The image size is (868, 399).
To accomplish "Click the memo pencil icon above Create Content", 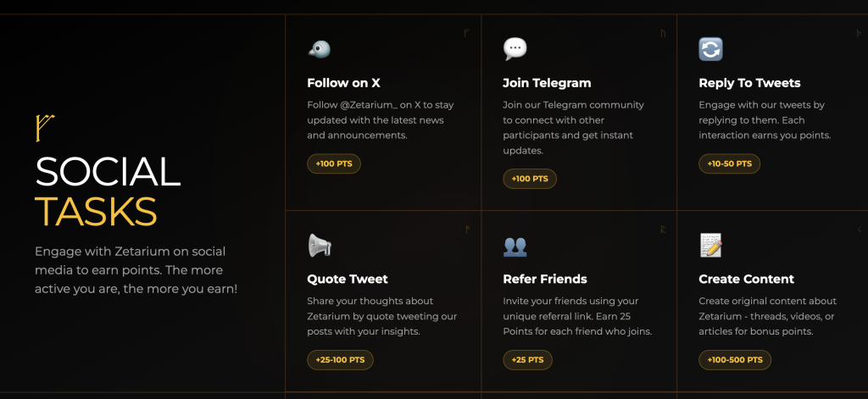I will click(x=710, y=246).
